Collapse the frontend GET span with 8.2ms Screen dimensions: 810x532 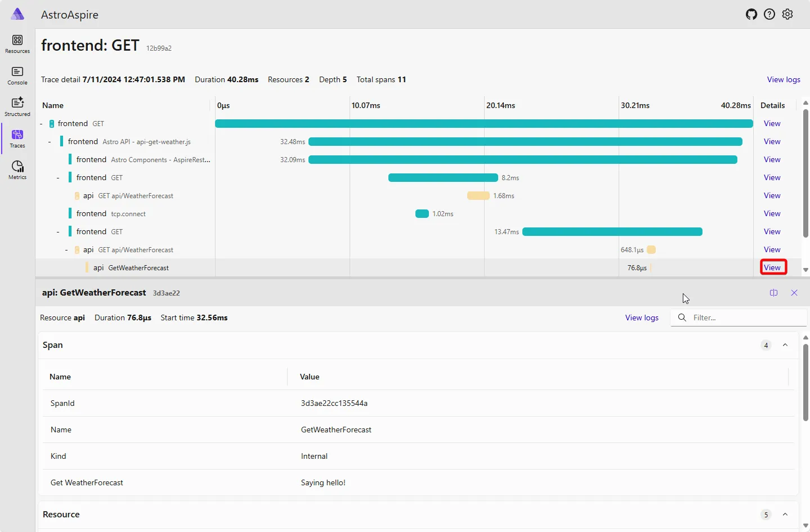[x=58, y=178]
